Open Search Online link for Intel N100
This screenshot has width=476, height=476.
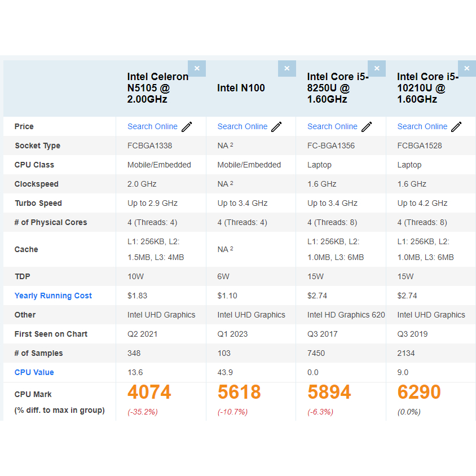243,126
